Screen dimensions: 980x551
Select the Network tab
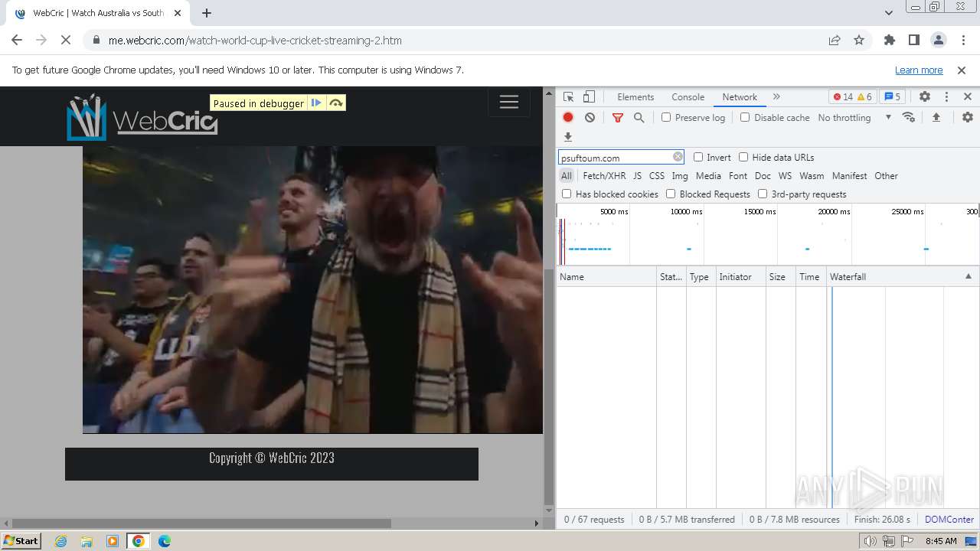740,97
